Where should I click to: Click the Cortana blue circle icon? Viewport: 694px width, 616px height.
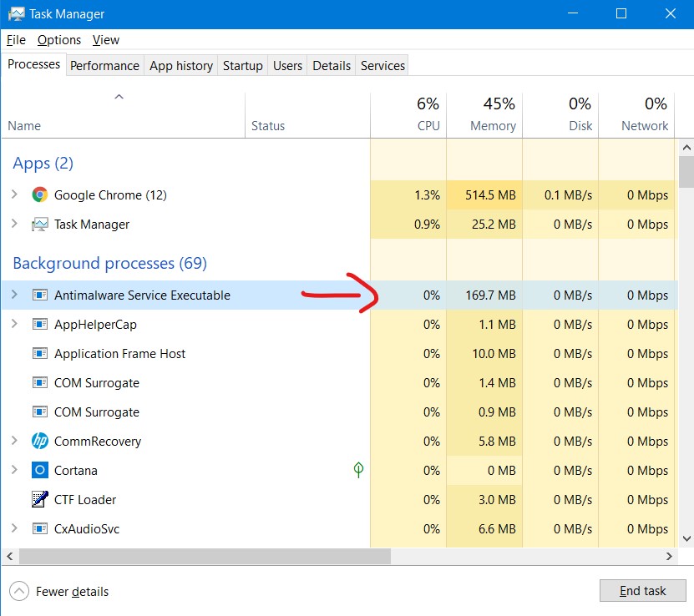(x=40, y=470)
